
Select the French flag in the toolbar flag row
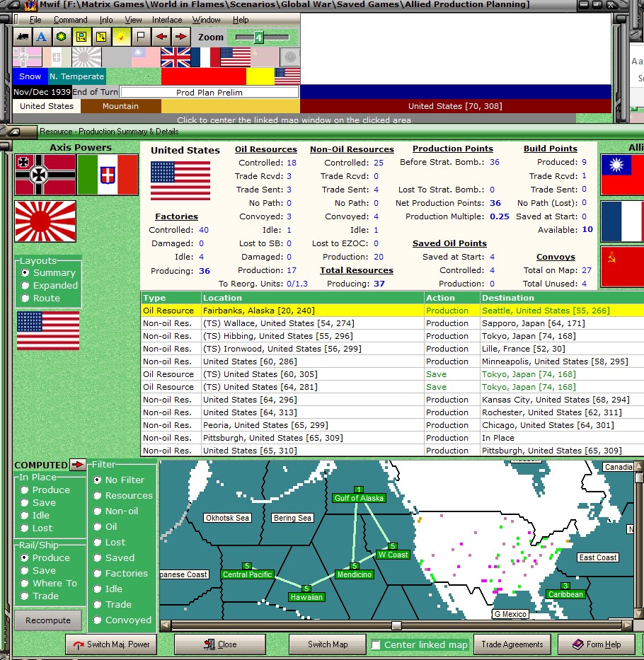tap(205, 57)
